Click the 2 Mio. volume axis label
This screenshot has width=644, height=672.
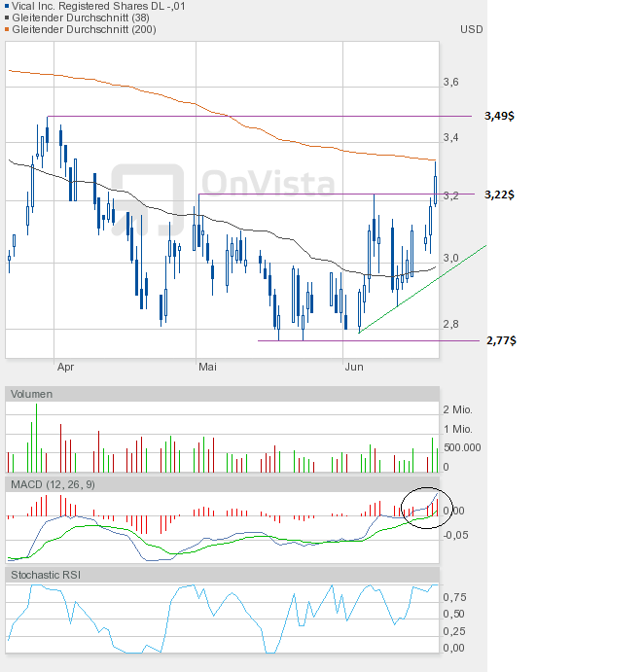(x=457, y=409)
